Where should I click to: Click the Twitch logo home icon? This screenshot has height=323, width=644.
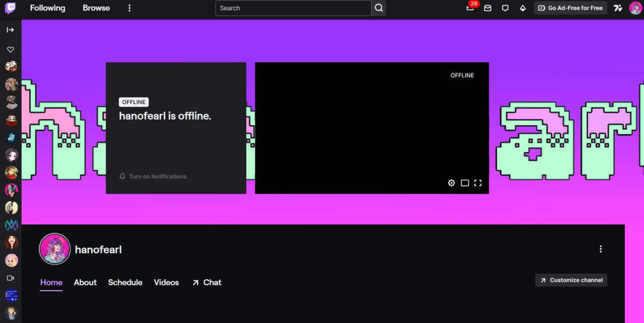(11, 8)
